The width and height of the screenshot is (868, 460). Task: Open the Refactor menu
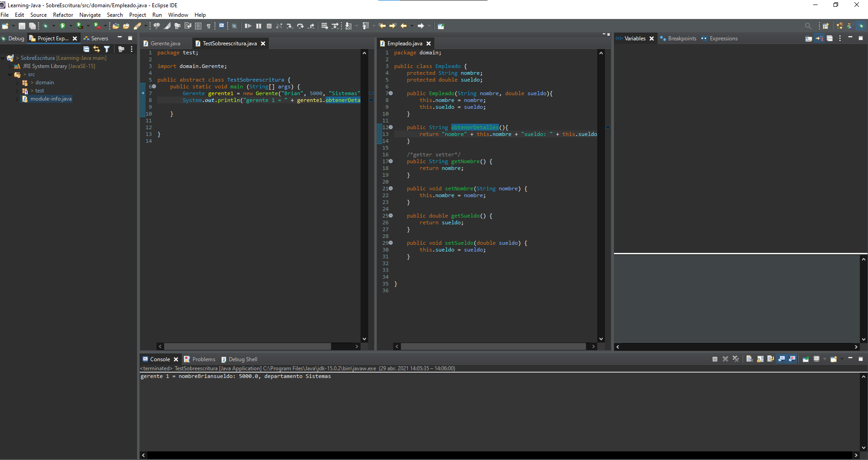63,15
